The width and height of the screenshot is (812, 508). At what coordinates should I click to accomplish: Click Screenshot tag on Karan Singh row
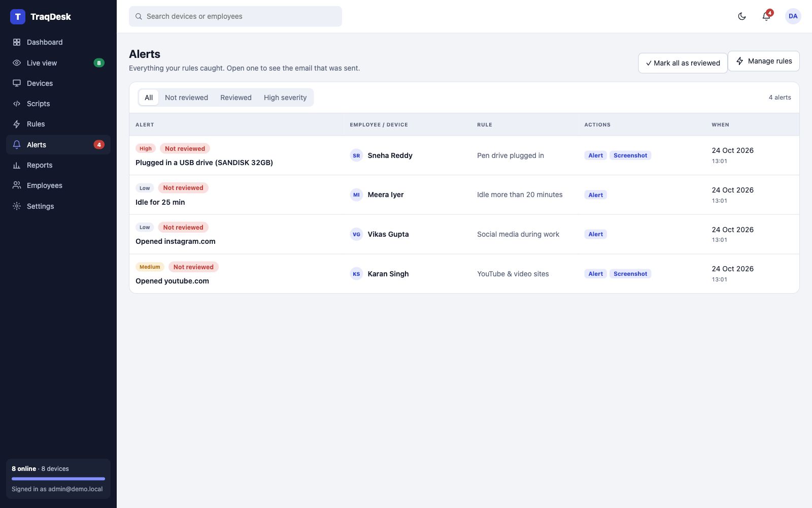pos(630,274)
